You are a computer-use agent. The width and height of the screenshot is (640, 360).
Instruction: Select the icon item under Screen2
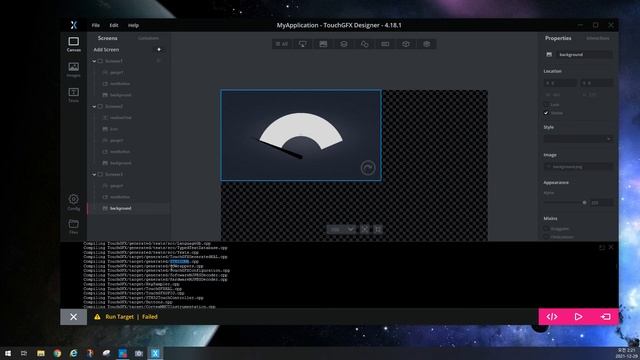pos(114,129)
